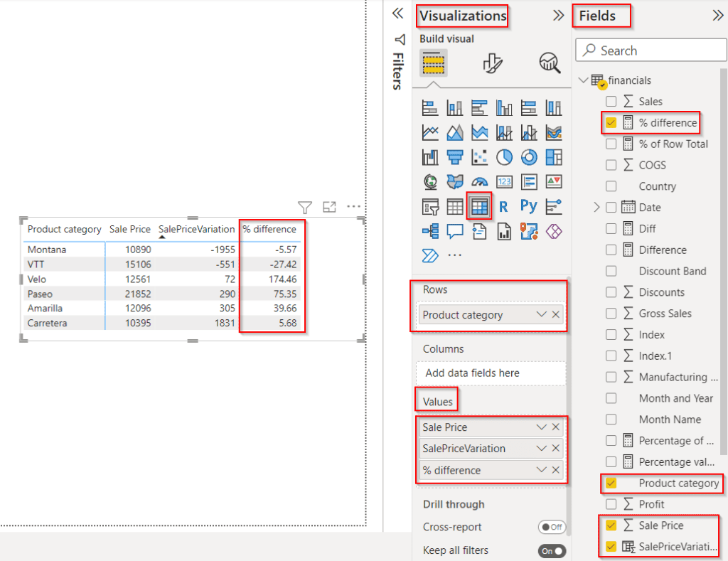728x561 pixels.
Task: Uncheck the Product category field
Action: (x=611, y=483)
